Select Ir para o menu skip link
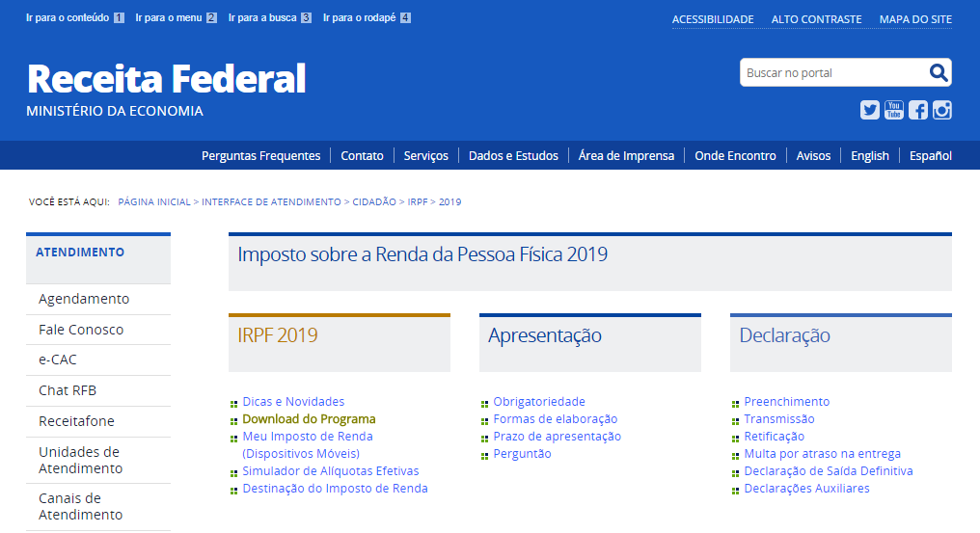Image resolution: width=980 pixels, height=533 pixels. click(176, 17)
